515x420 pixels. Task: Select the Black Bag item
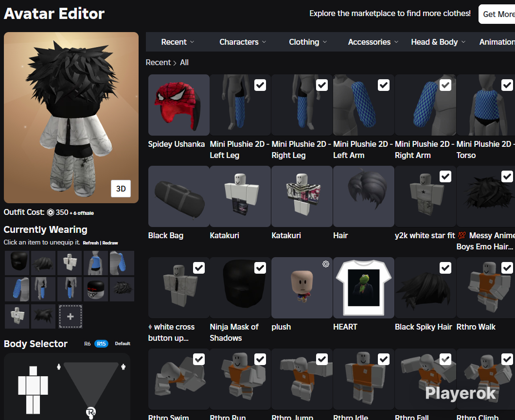click(x=178, y=196)
